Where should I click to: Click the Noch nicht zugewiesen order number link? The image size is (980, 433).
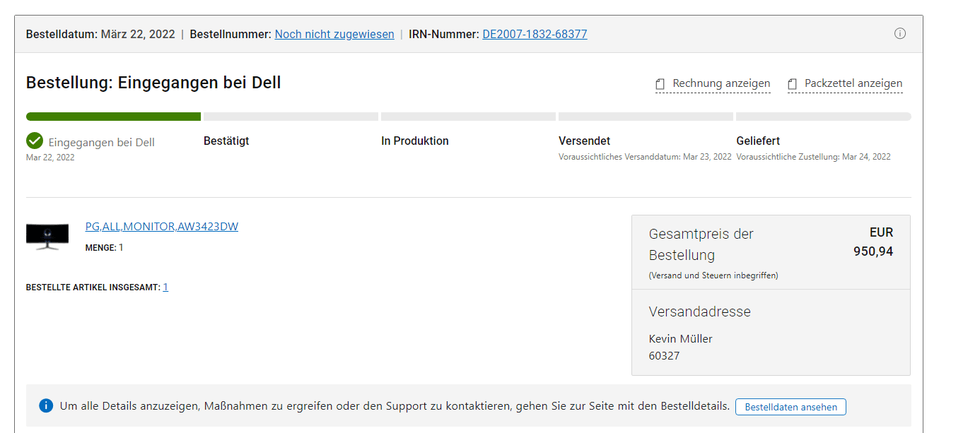click(x=334, y=34)
